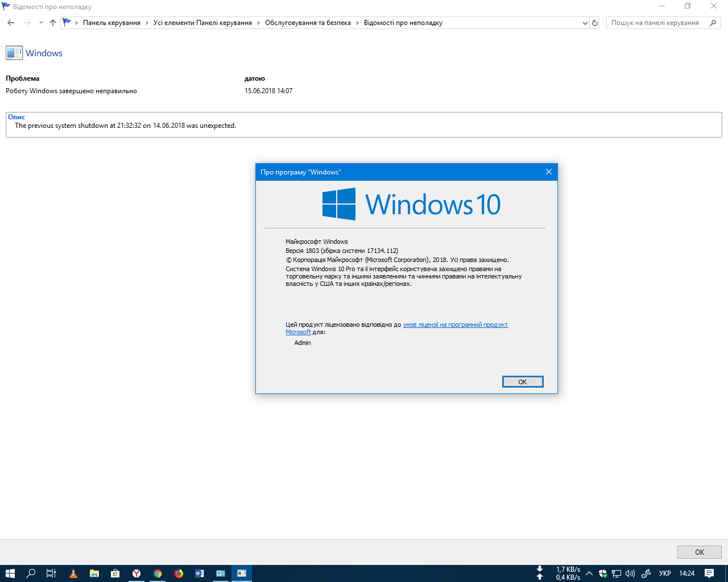Viewport: 728px width, 582px height.
Task: Open Microsoft Word from taskbar
Action: [200, 573]
